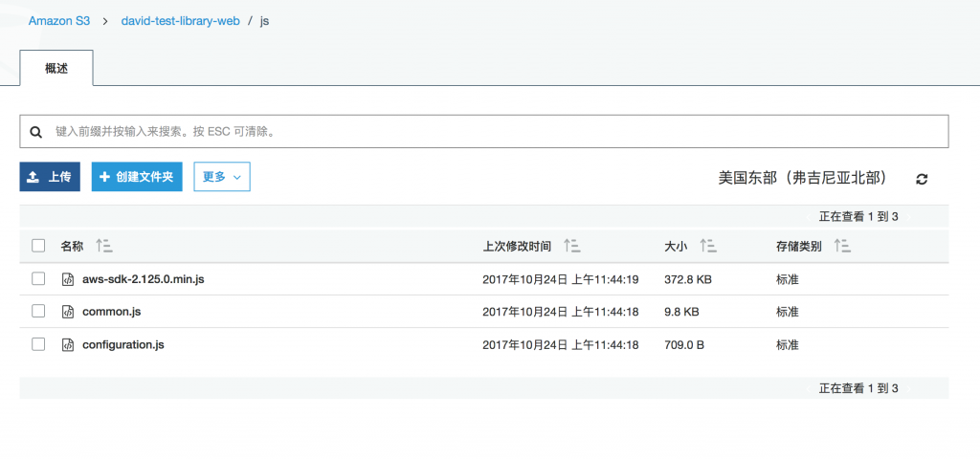The height and width of the screenshot is (459, 980).
Task: Click the 372.8 KB size value
Action: click(x=688, y=279)
